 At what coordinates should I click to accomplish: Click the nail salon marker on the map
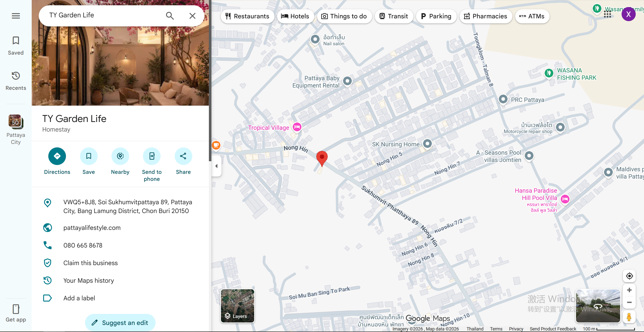(x=315, y=39)
